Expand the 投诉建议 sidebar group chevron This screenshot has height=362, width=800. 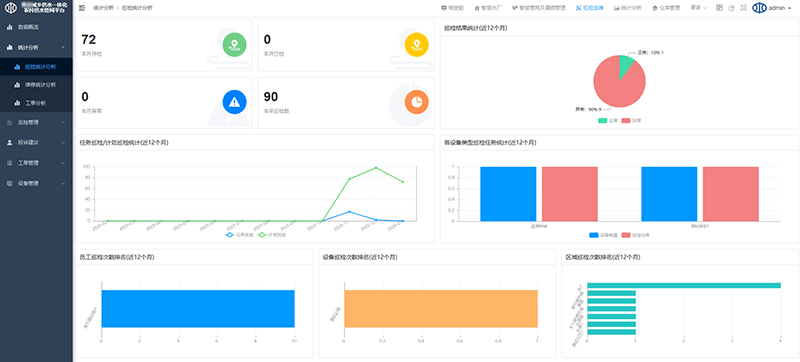tap(63, 143)
